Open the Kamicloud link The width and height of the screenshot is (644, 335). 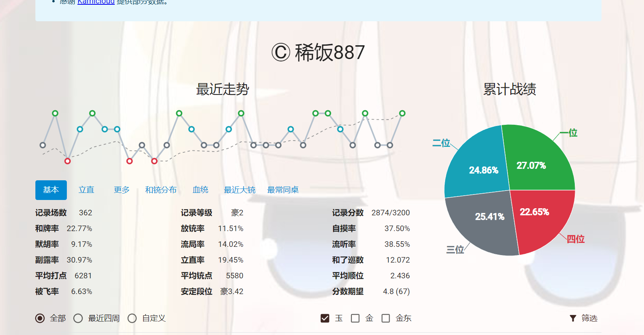[x=96, y=2]
